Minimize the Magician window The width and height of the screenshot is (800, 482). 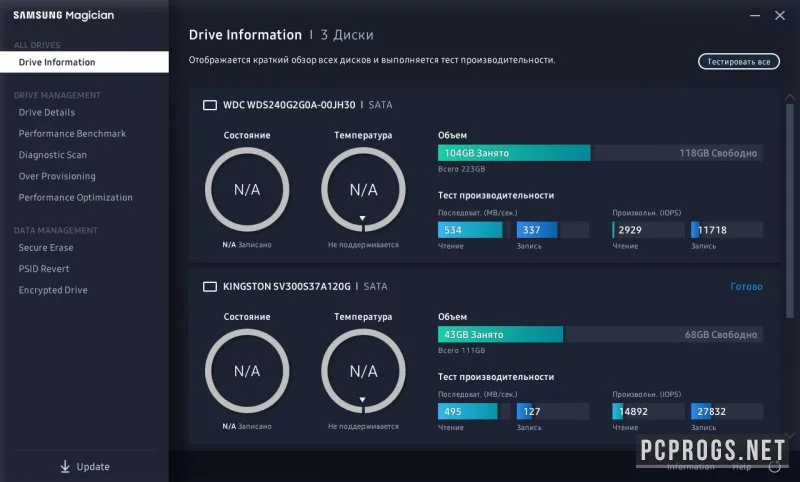pos(755,16)
